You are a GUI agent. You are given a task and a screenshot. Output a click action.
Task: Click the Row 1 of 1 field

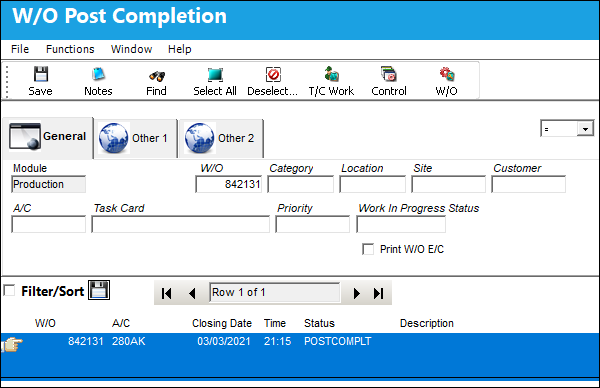click(x=274, y=293)
